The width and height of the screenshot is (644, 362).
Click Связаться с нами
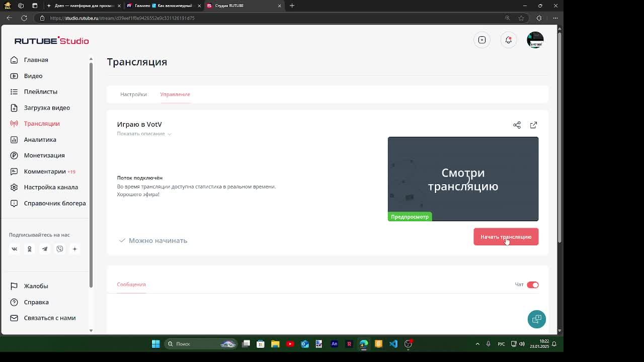coord(43,318)
